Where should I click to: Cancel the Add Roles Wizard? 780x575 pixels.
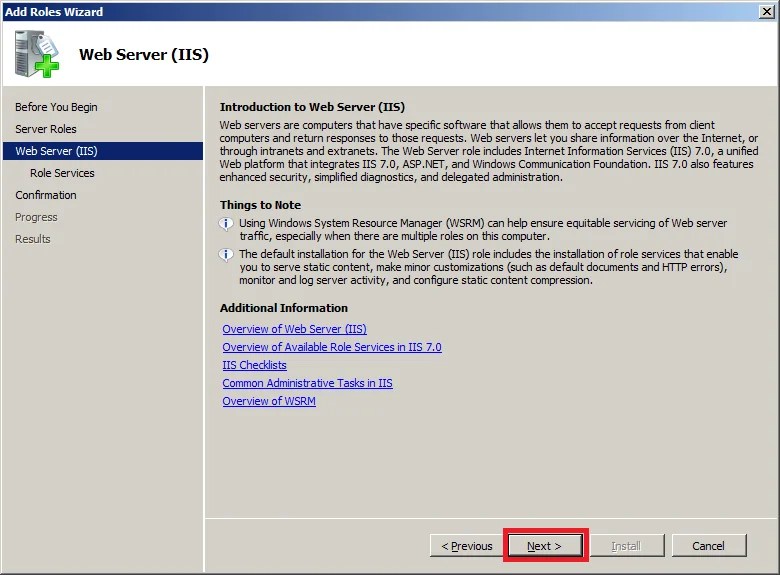pyautogui.click(x=709, y=546)
